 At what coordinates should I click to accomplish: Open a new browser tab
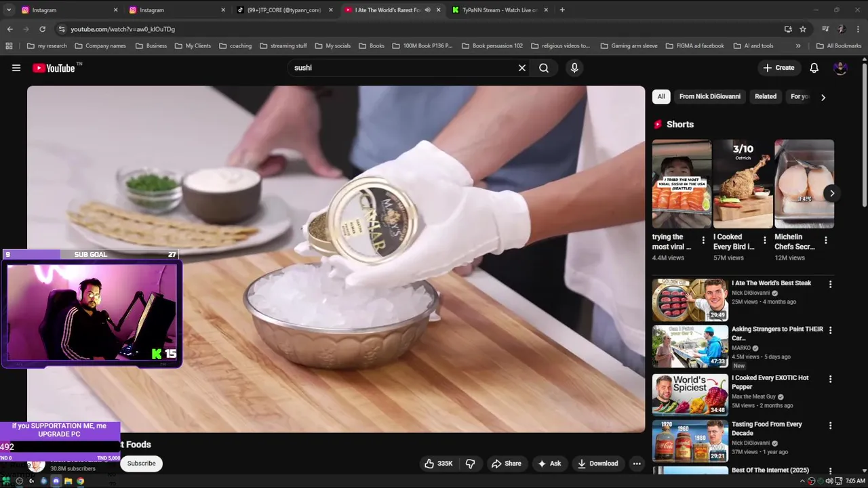point(562,10)
